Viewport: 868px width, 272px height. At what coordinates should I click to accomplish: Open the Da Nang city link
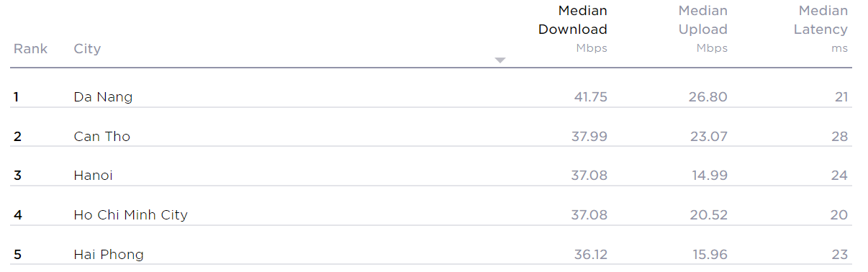[103, 97]
